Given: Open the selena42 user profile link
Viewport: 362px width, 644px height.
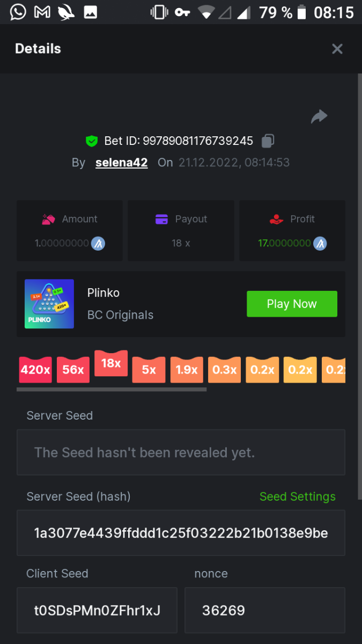Looking at the screenshot, I should [x=121, y=163].
